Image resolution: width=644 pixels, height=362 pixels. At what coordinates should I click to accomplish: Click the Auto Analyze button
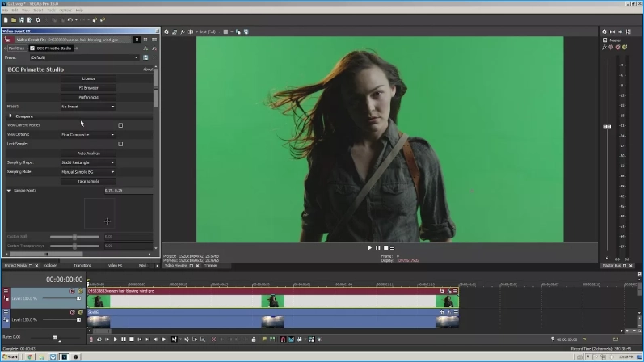tap(88, 154)
